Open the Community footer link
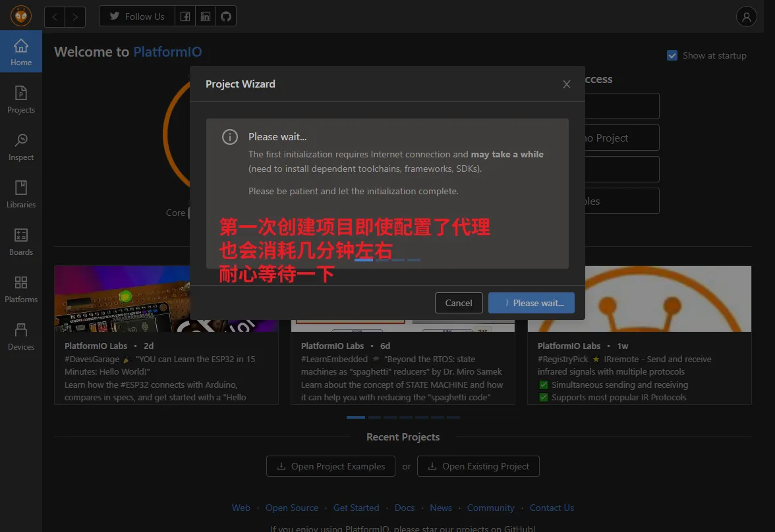Viewport: 775px width, 532px height. pyautogui.click(x=491, y=508)
